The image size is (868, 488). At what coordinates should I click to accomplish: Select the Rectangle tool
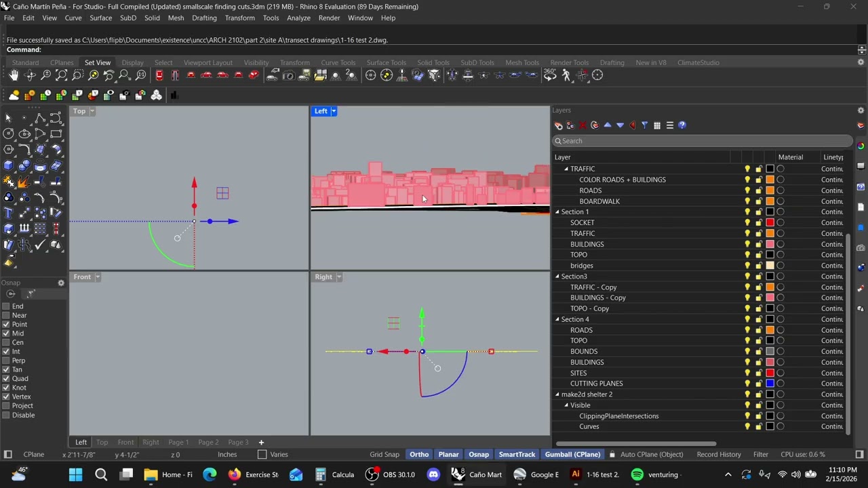[x=56, y=134]
